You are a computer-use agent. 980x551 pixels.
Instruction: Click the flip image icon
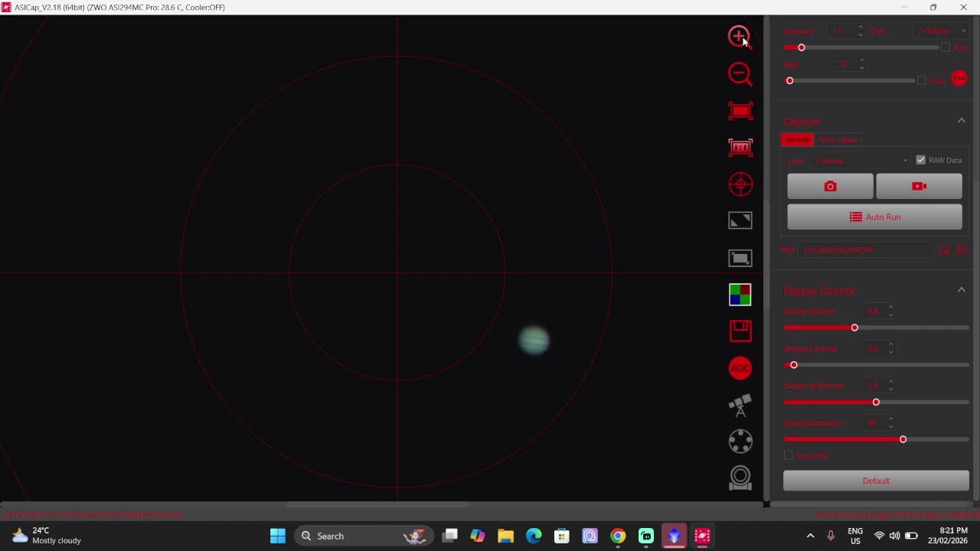tap(740, 220)
